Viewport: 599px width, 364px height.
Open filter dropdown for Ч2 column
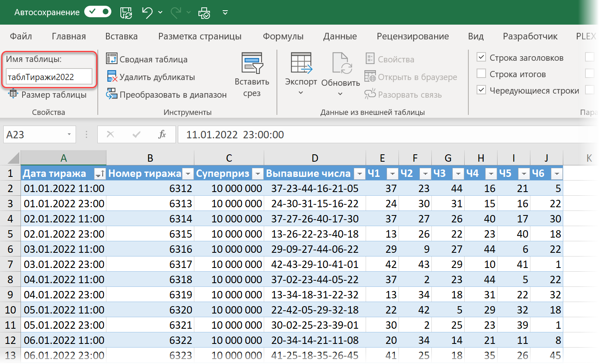[x=425, y=174]
